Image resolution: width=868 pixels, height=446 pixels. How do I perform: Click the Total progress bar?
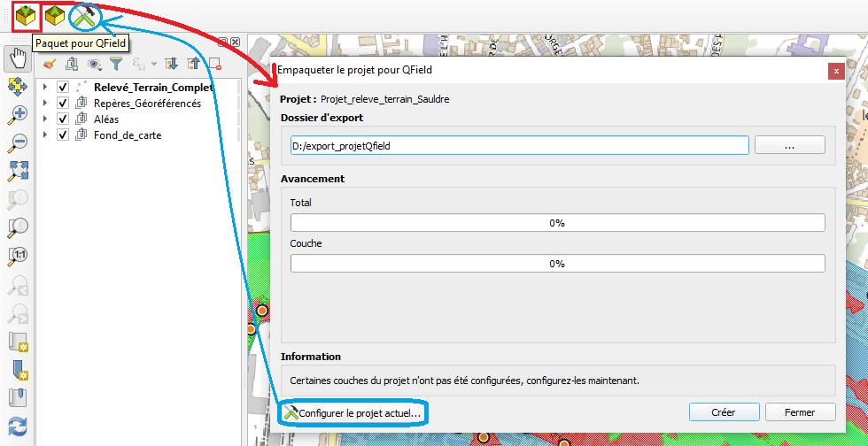558,223
